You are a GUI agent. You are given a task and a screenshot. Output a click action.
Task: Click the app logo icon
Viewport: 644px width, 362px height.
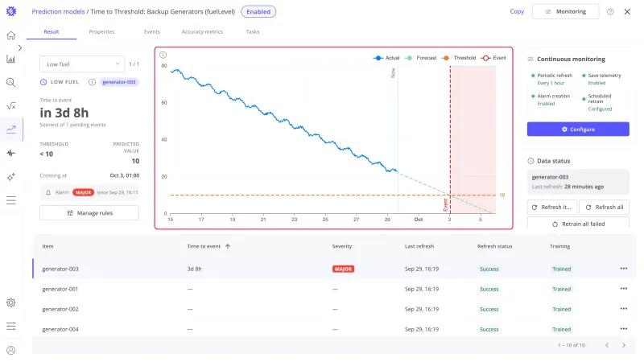11,11
